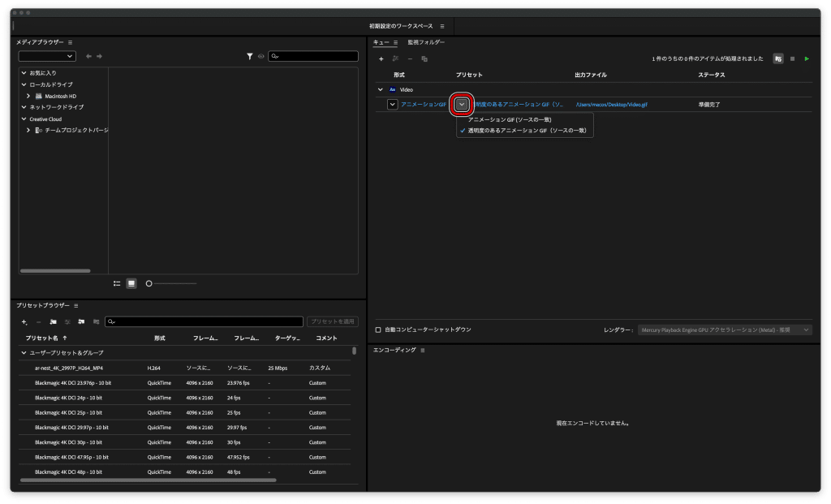The height and width of the screenshot is (504, 831).
Task: Create new preset with plus icon
Action: (x=24, y=322)
